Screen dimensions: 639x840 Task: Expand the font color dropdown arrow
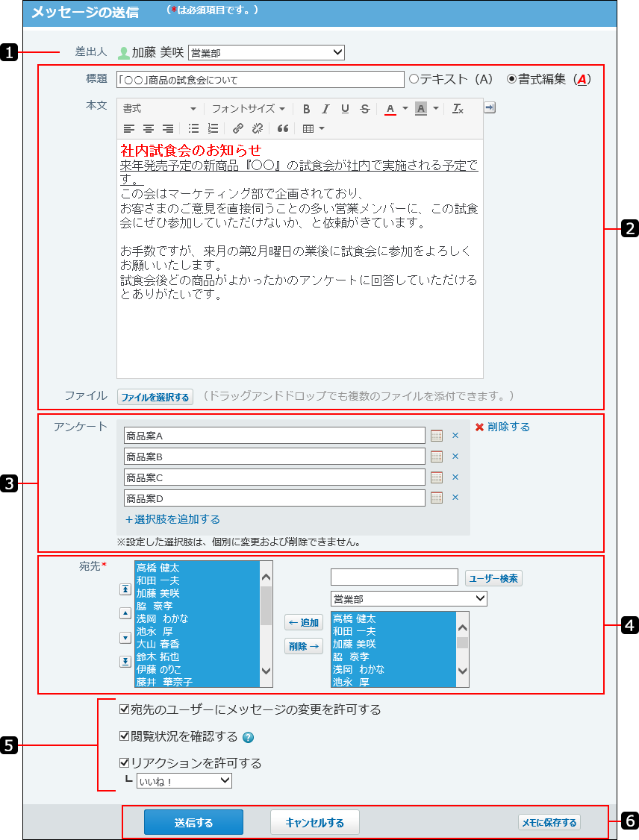pyautogui.click(x=405, y=109)
